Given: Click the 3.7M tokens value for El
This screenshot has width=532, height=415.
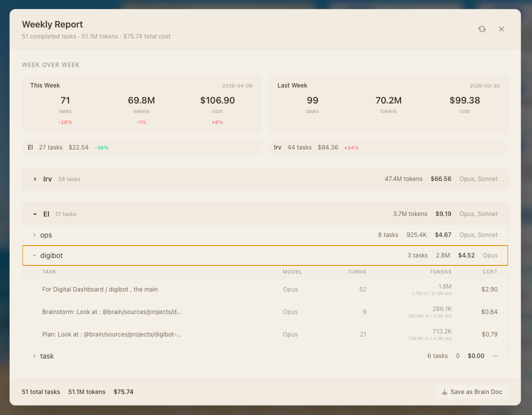Looking at the screenshot, I should 410,214.
